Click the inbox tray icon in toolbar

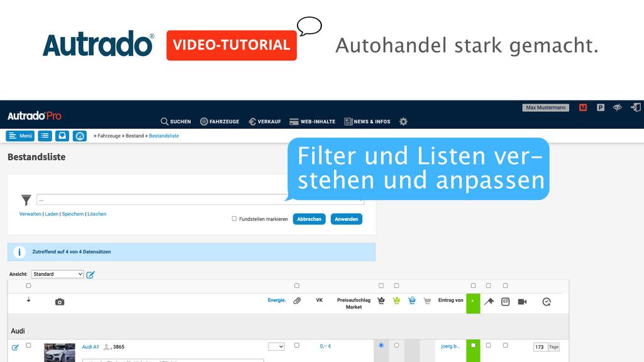(x=62, y=136)
